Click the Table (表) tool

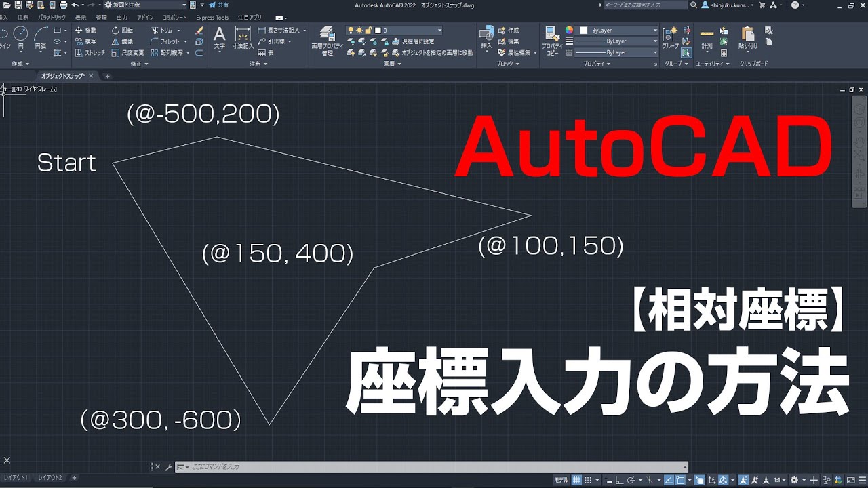pyautogui.click(x=266, y=52)
